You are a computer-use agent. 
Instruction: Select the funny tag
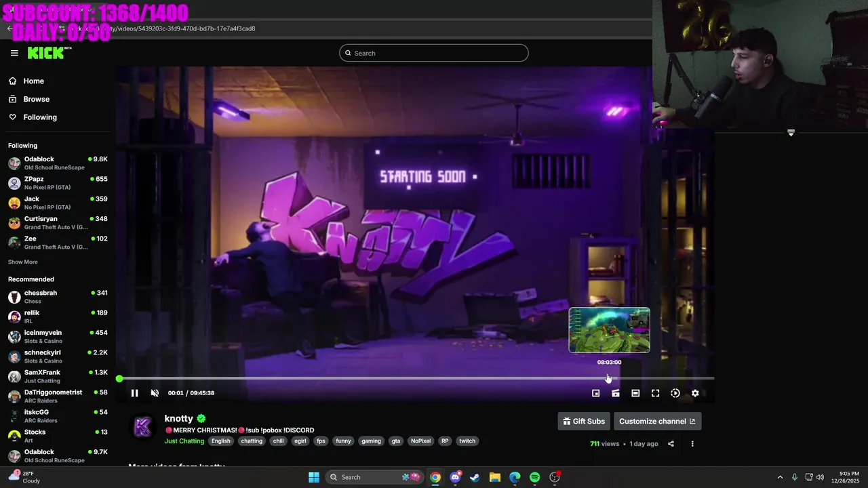click(x=343, y=441)
